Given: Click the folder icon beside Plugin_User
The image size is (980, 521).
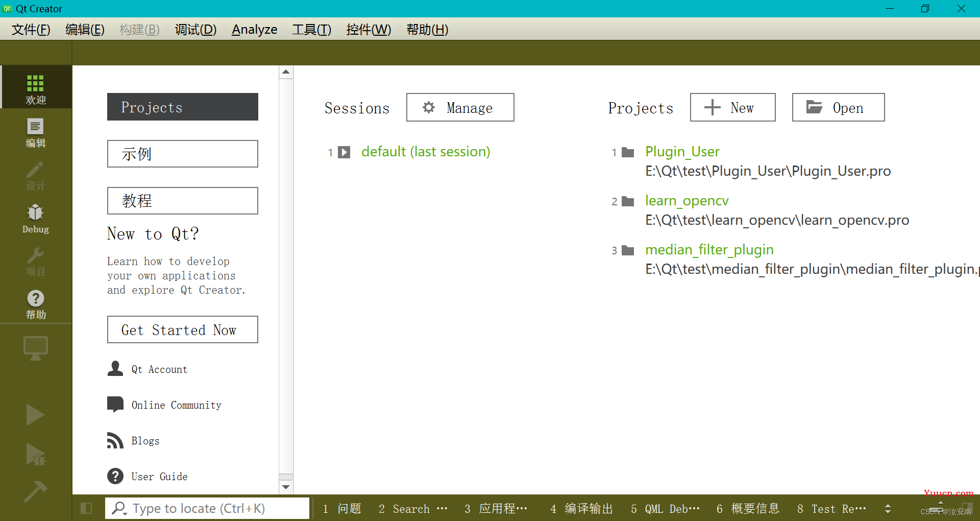Looking at the screenshot, I should pyautogui.click(x=628, y=152).
